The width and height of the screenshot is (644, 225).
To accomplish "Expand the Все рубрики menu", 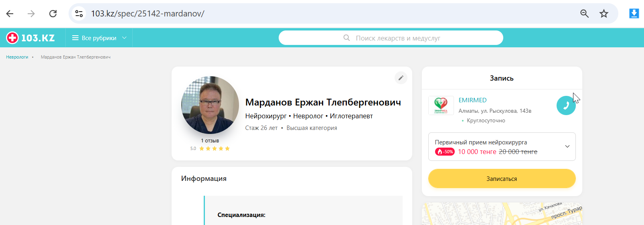I will [99, 38].
